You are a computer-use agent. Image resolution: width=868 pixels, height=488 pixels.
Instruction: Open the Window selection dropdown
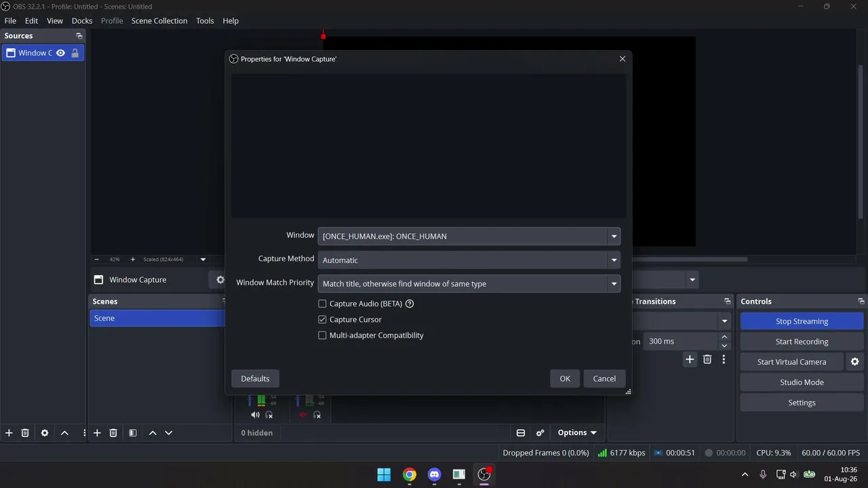click(469, 236)
